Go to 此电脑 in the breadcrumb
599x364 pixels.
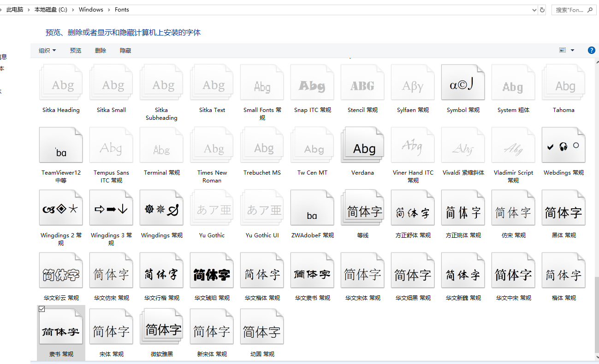click(15, 9)
